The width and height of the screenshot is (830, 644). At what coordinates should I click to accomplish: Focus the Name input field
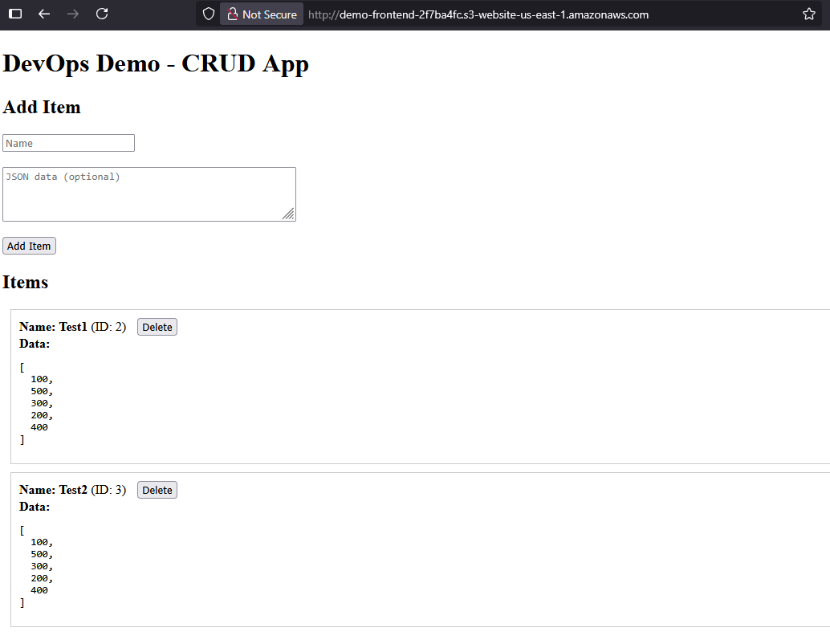pos(69,143)
